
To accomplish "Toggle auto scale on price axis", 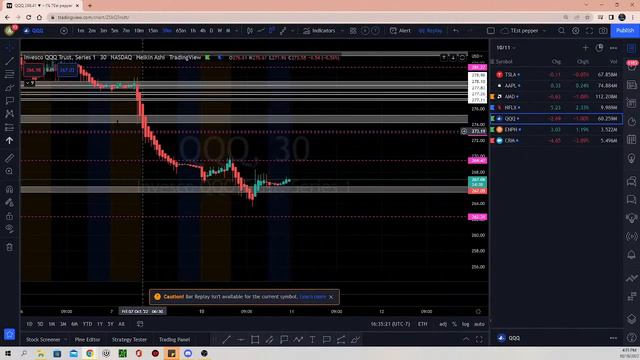I will pos(479,324).
